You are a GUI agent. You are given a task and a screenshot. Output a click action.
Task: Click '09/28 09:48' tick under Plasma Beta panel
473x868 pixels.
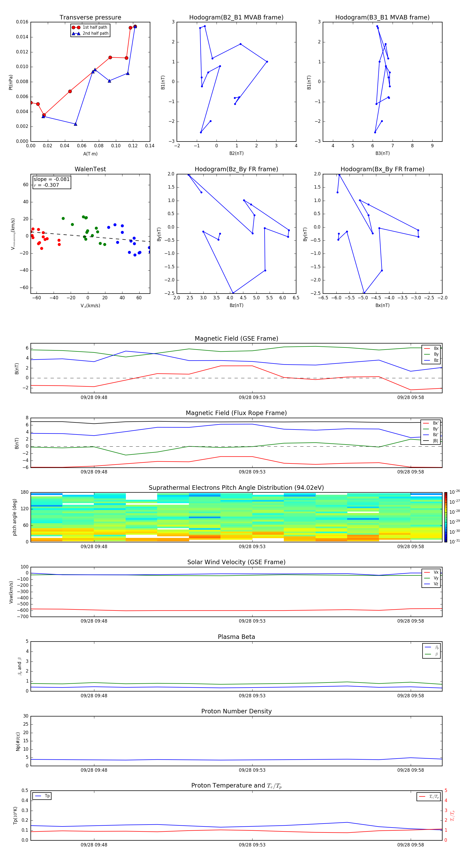pyautogui.click(x=94, y=695)
